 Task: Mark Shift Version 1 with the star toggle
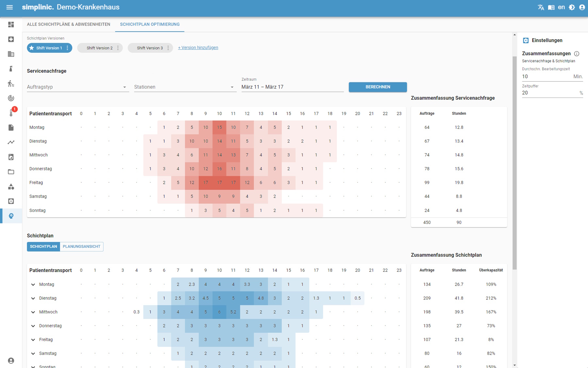(x=31, y=48)
